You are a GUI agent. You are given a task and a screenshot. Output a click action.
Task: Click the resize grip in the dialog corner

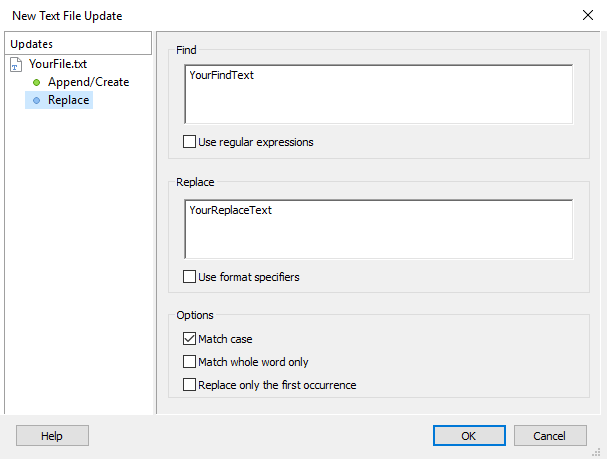point(597,452)
